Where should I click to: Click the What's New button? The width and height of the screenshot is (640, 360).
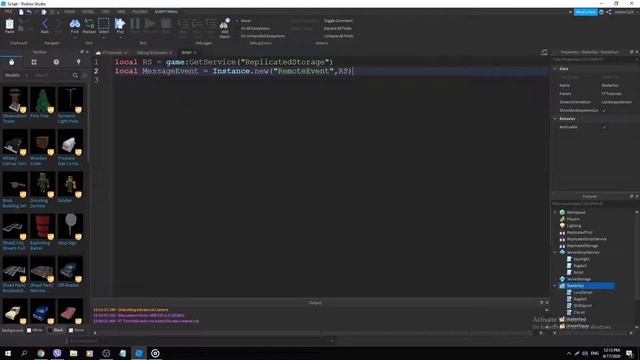click(x=585, y=12)
